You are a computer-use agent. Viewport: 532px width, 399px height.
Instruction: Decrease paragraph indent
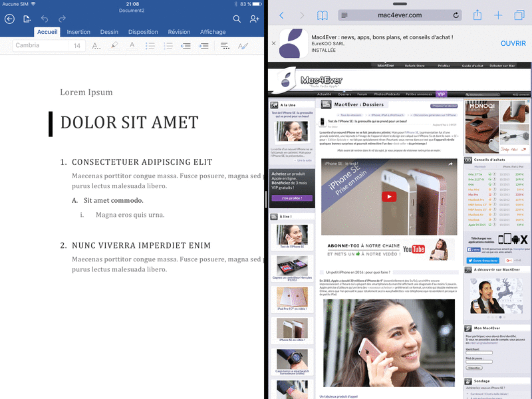[186, 46]
